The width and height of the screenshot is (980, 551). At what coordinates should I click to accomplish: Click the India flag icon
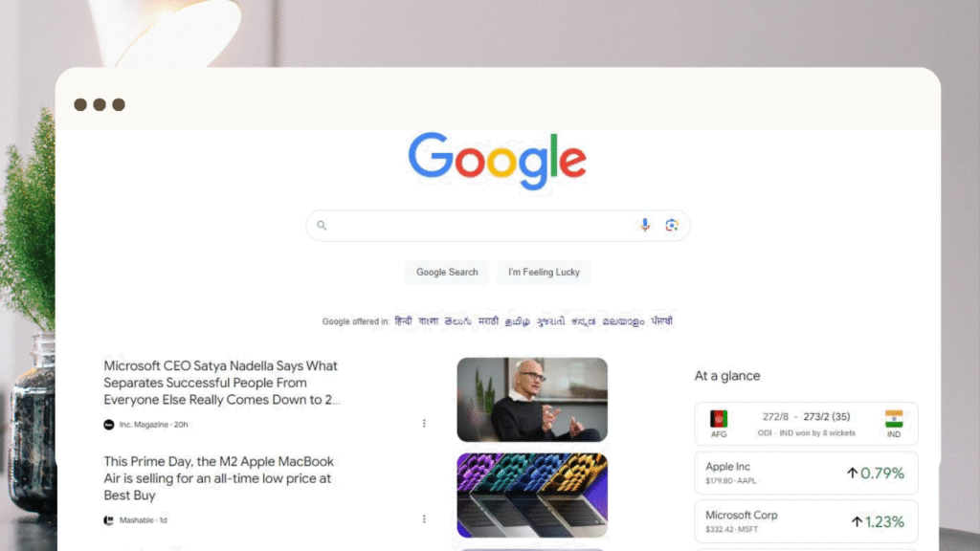[x=894, y=418]
